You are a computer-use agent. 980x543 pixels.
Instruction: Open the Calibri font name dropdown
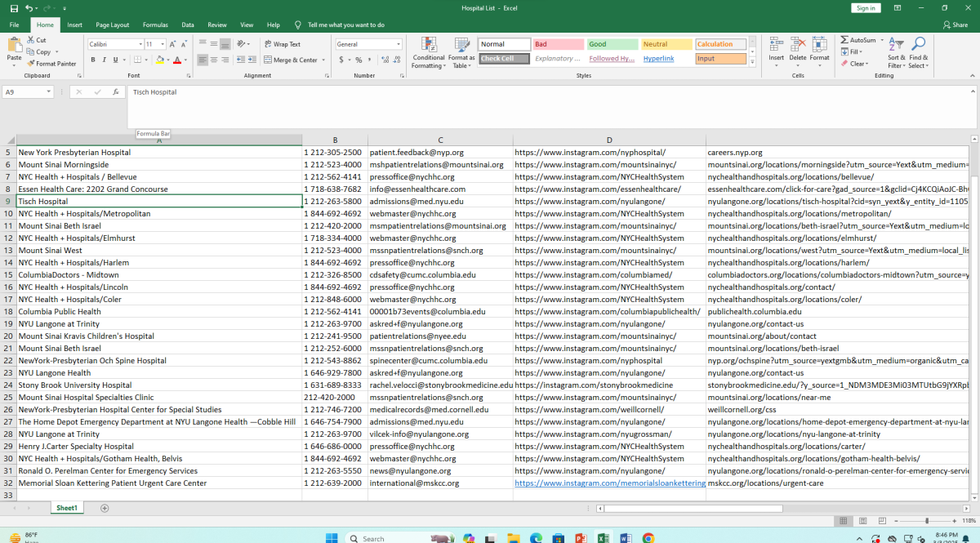[140, 44]
